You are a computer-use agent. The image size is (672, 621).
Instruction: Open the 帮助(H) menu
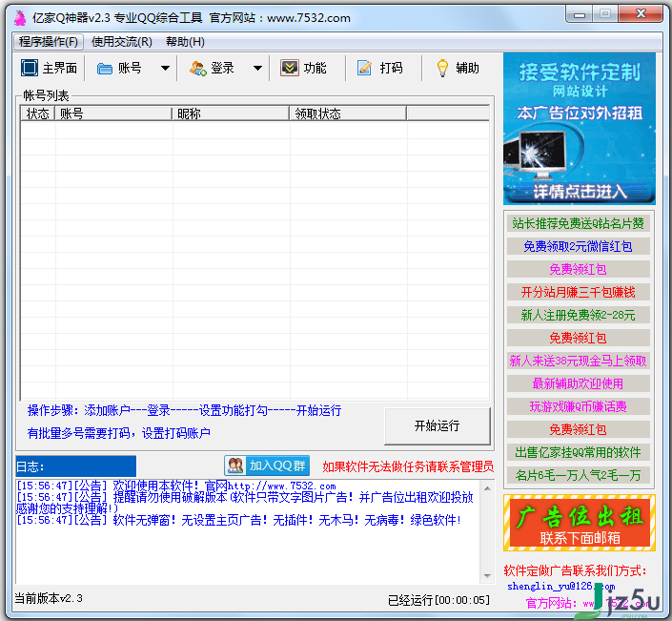[x=185, y=42]
